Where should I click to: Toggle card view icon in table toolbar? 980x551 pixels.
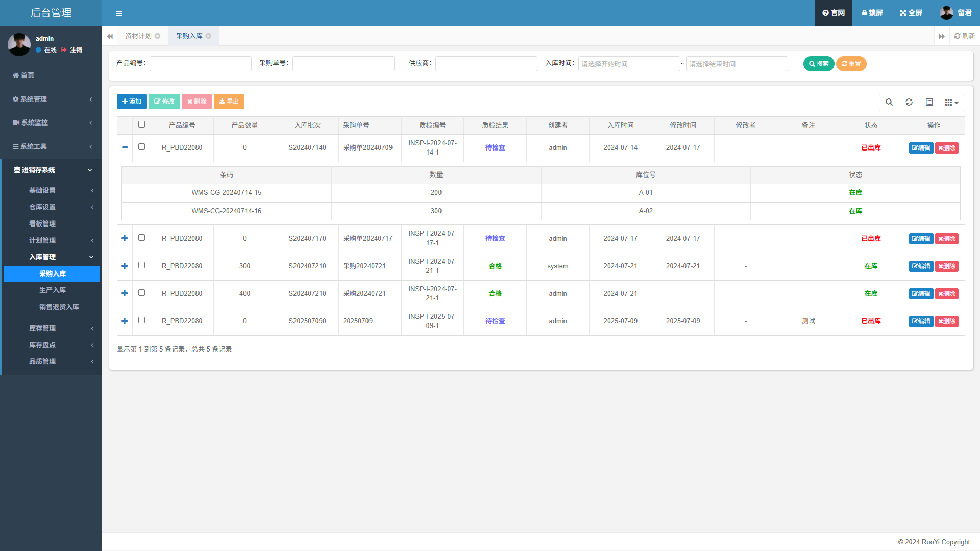[929, 102]
